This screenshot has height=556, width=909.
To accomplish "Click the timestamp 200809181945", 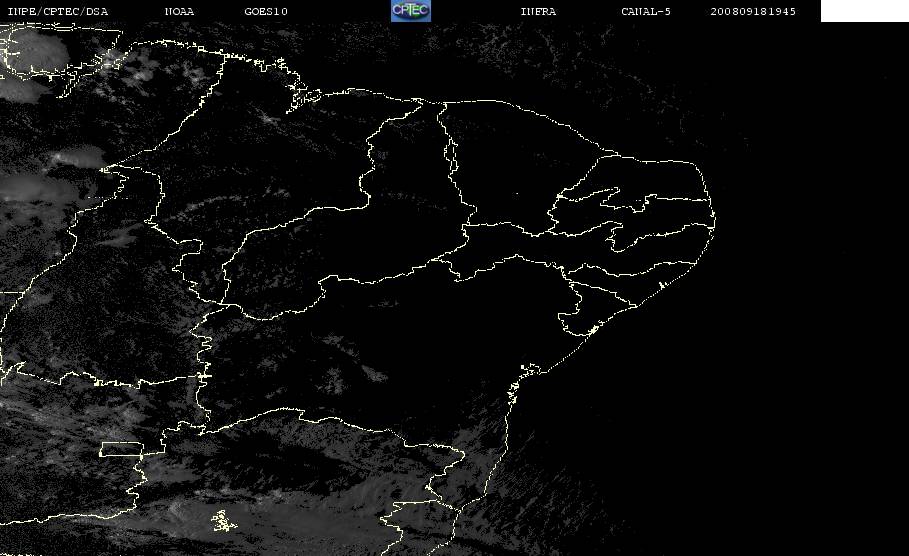I will tap(753, 11).
